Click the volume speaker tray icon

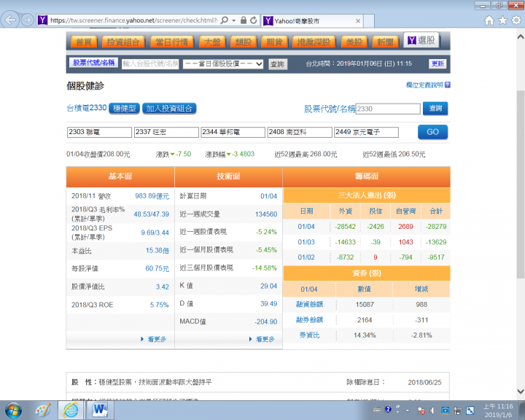point(432,410)
